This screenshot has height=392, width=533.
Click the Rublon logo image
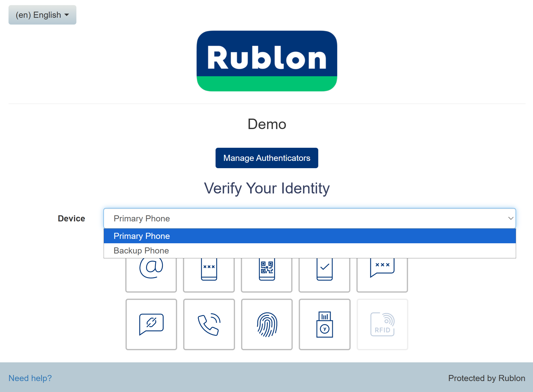click(x=267, y=61)
